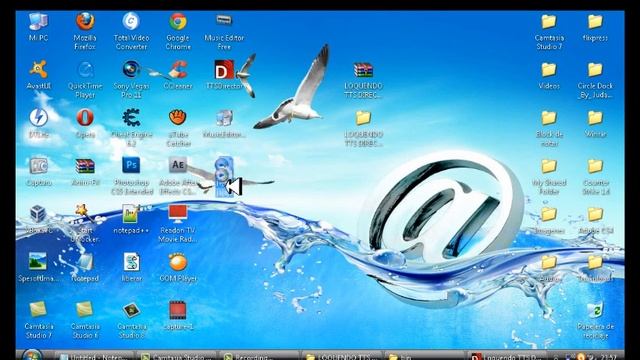
Task: Open the Camtasia Studio 7 shortcut icon
Action: click(x=38, y=309)
